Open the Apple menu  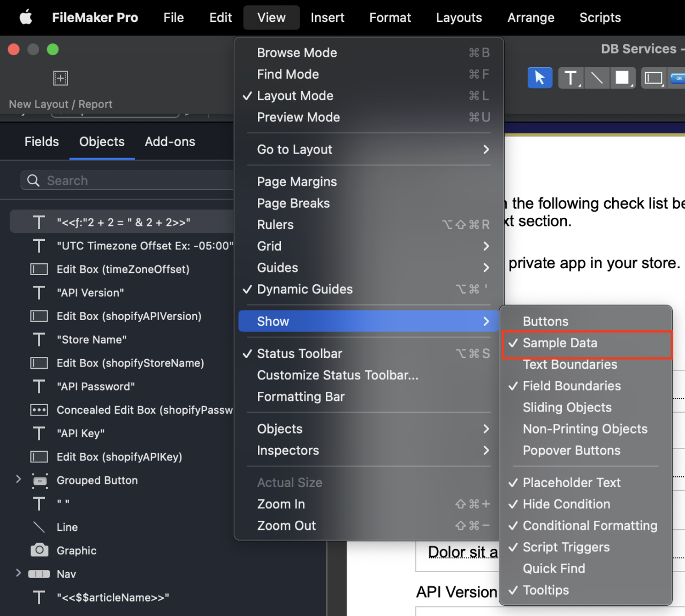tap(26, 18)
